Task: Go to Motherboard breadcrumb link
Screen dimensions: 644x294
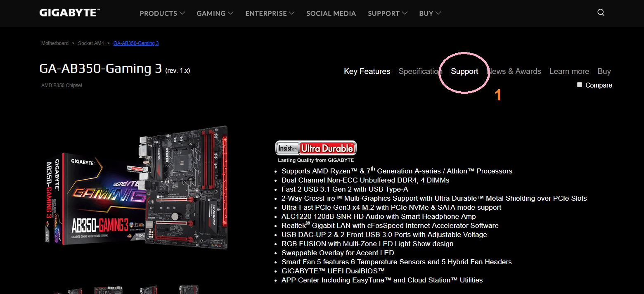Action: (x=55, y=43)
